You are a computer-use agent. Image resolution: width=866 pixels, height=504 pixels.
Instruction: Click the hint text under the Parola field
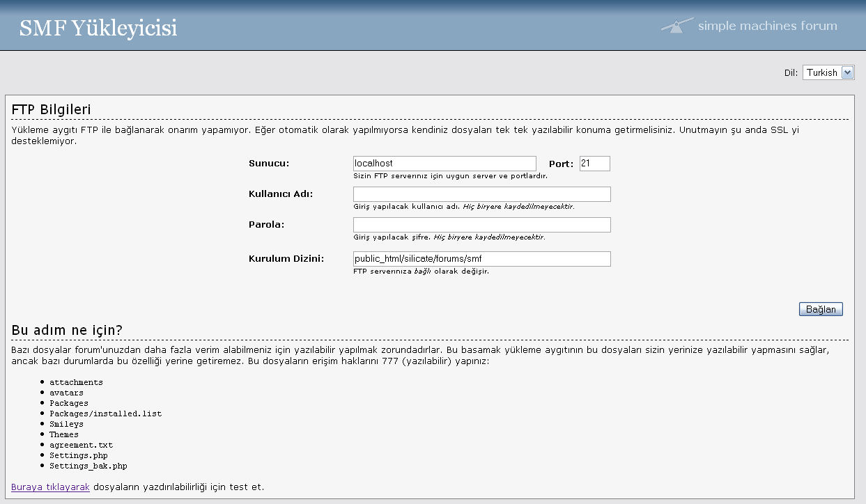click(449, 237)
